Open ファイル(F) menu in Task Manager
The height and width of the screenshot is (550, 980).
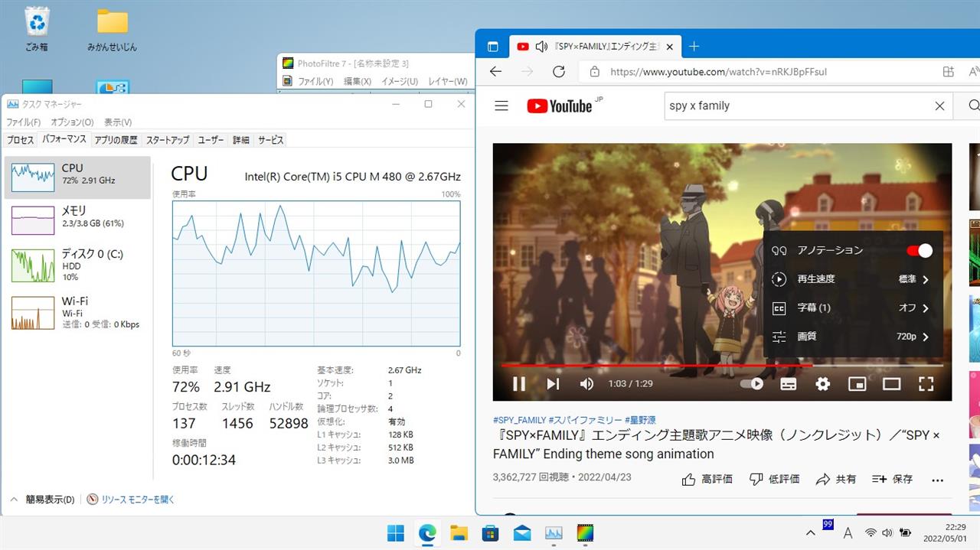pos(24,122)
